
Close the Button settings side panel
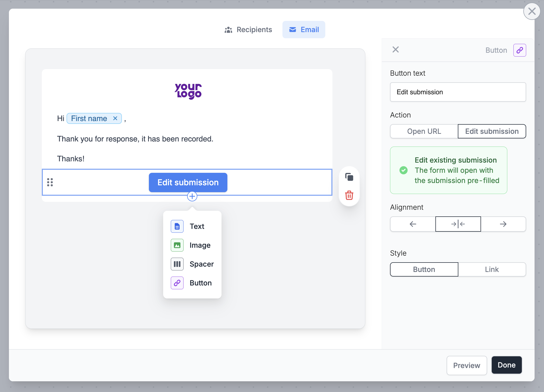[x=395, y=49]
